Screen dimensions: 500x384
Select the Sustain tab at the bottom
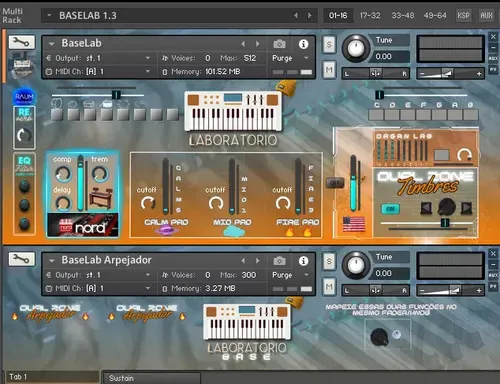152,378
